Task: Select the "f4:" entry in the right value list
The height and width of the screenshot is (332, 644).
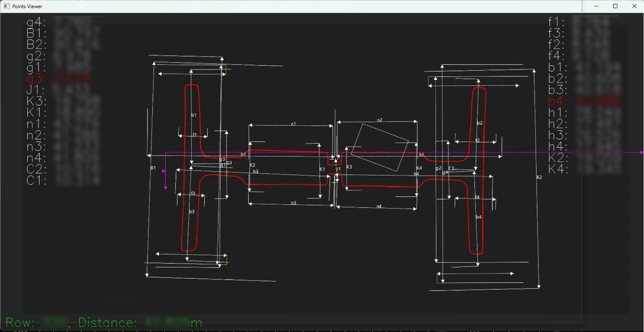Action: (556, 56)
